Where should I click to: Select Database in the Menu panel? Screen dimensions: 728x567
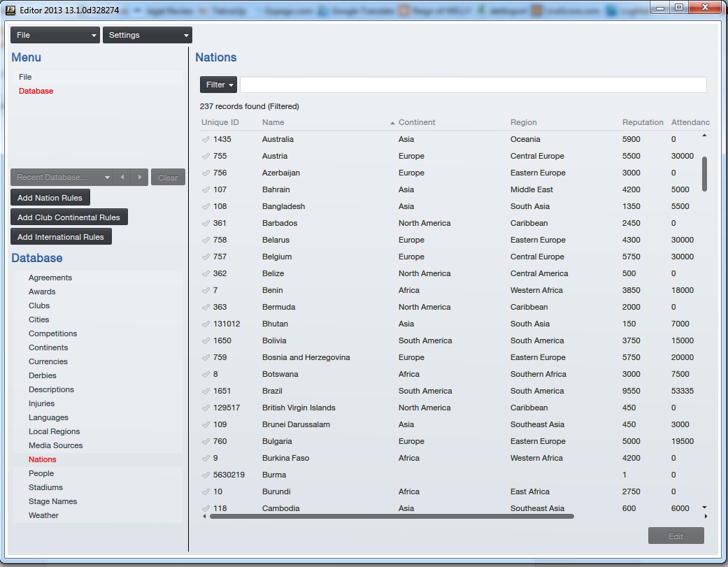coord(36,91)
